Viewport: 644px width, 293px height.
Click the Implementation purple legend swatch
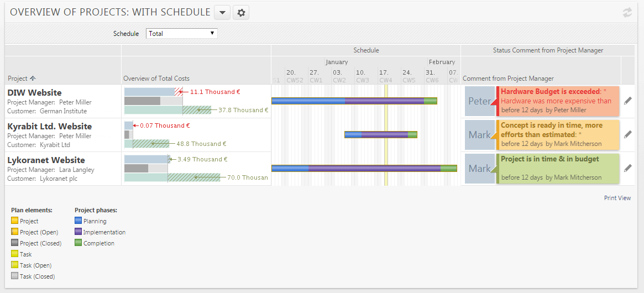click(78, 232)
